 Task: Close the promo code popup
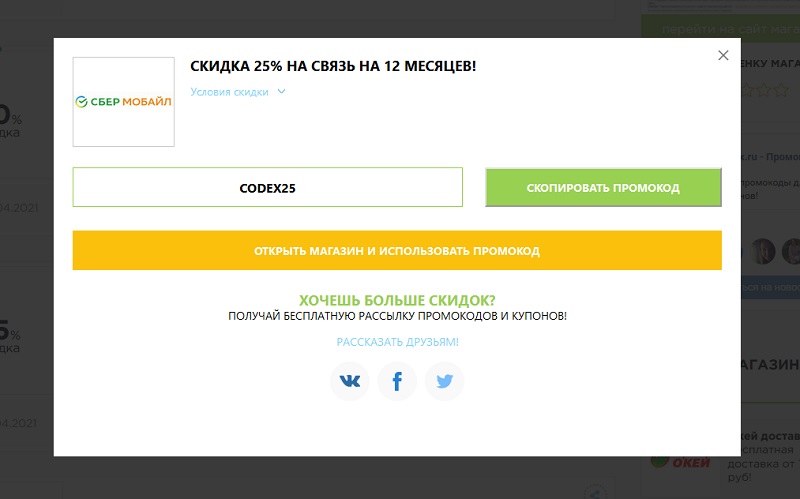[x=723, y=56]
